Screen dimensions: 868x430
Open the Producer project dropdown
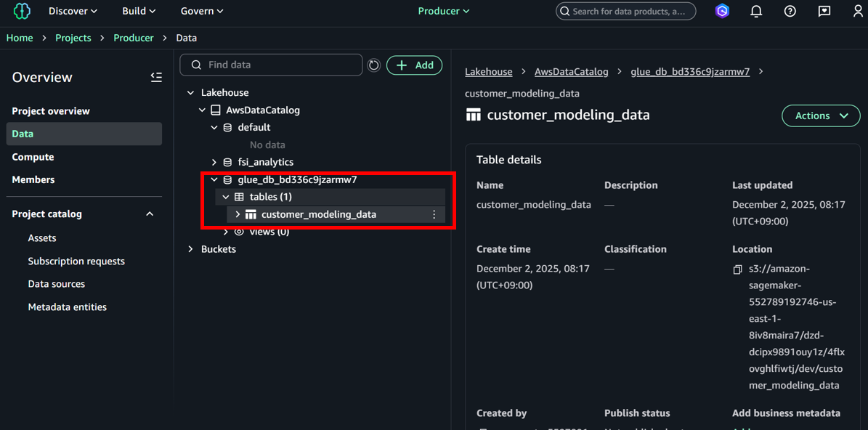tap(443, 11)
